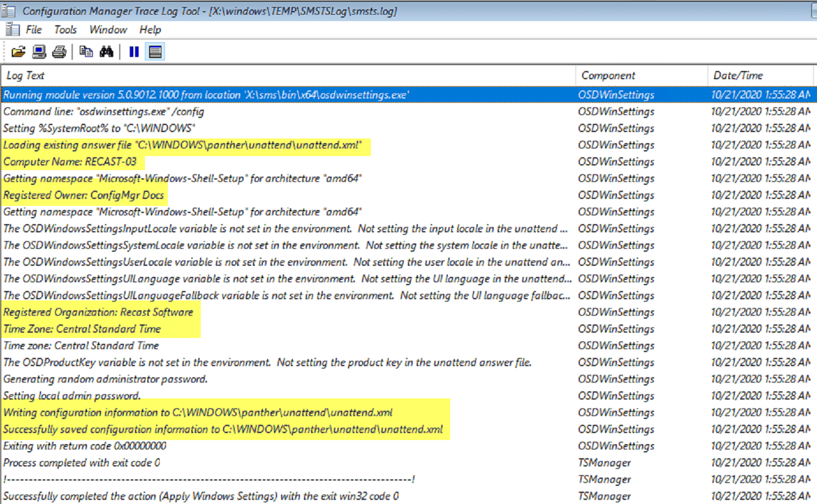Click the Copy to clipboard icon

click(x=86, y=52)
